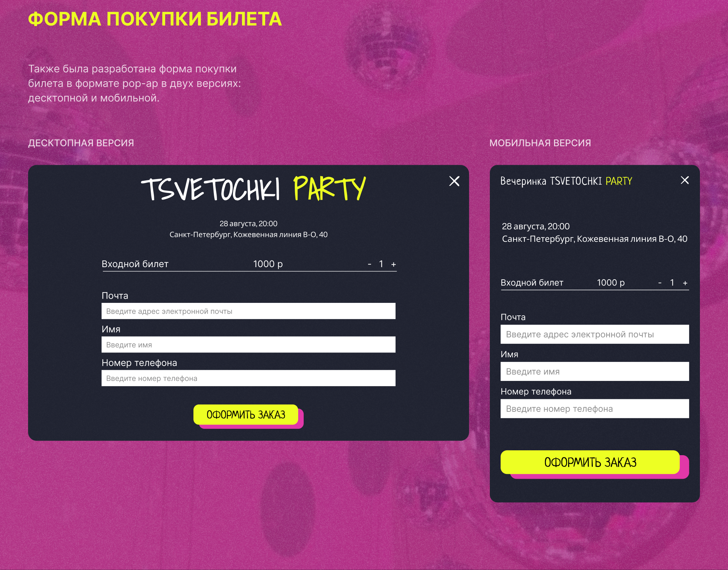Click the mobile email address input
728x570 pixels.
(x=595, y=334)
